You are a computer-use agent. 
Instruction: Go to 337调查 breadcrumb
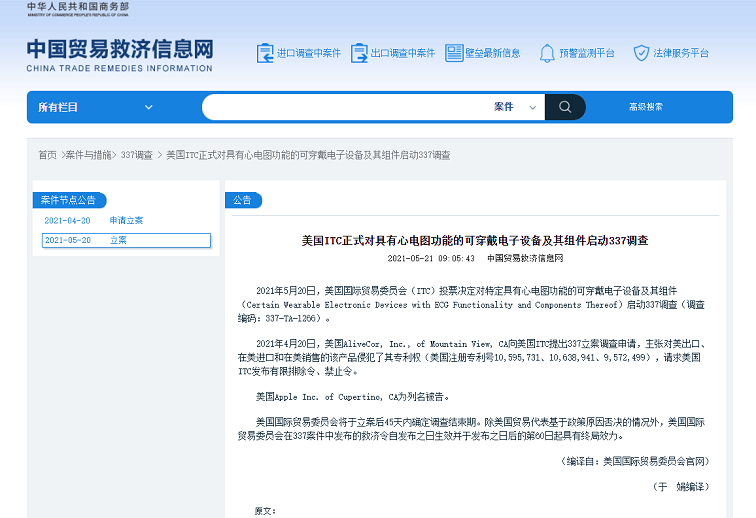tap(136, 155)
